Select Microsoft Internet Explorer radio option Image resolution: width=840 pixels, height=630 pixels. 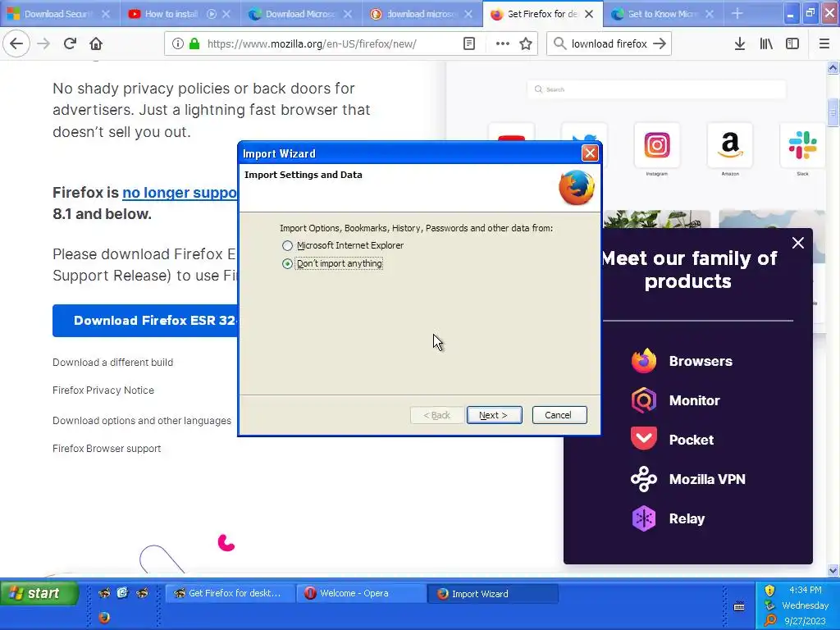click(288, 245)
